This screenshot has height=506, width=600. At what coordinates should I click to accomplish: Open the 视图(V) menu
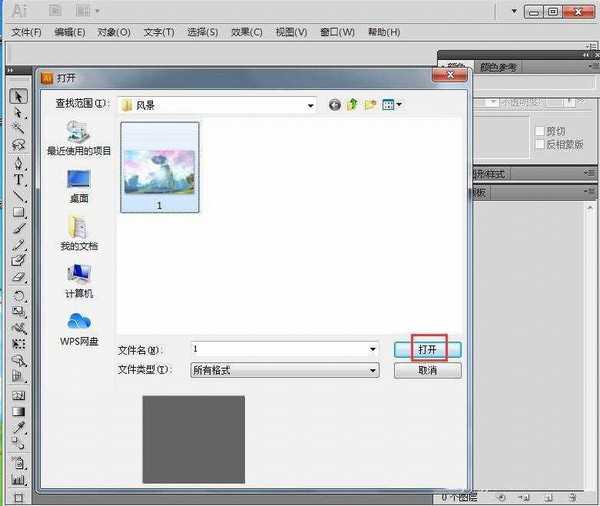291,32
